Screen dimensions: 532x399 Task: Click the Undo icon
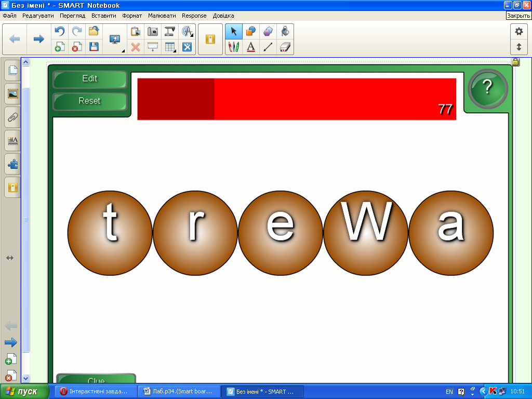click(60, 32)
